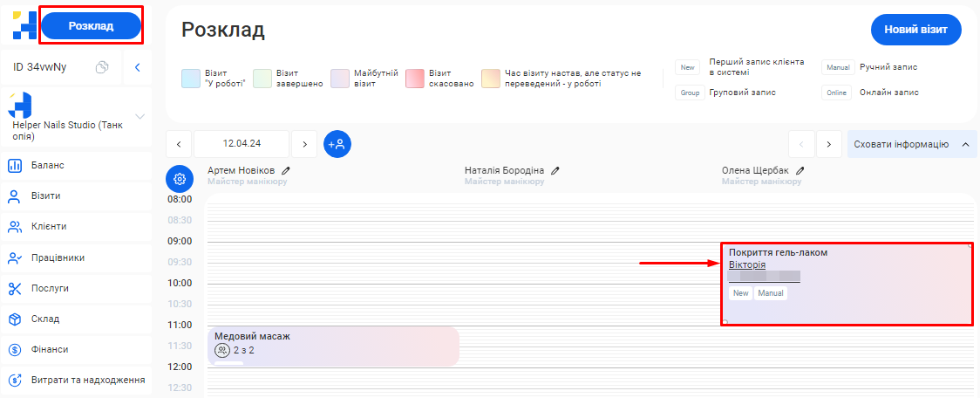Go to next day arrow
Viewport: 980px width, 398px height.
click(x=304, y=144)
